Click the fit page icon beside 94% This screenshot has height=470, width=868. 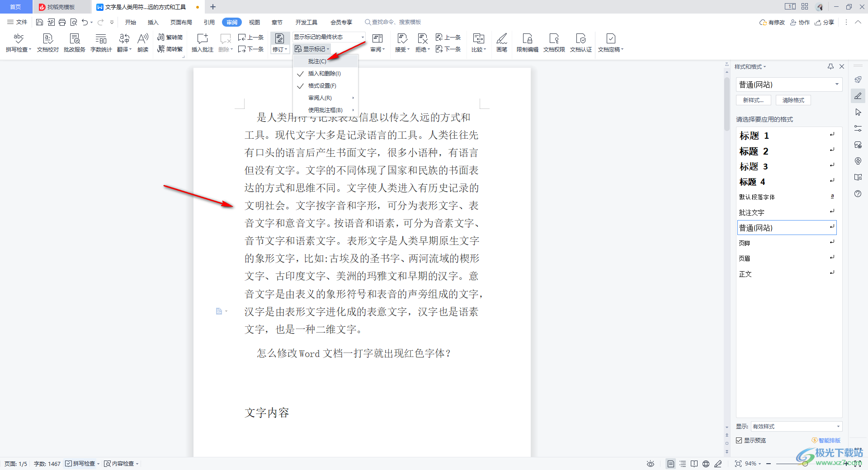coord(738,464)
